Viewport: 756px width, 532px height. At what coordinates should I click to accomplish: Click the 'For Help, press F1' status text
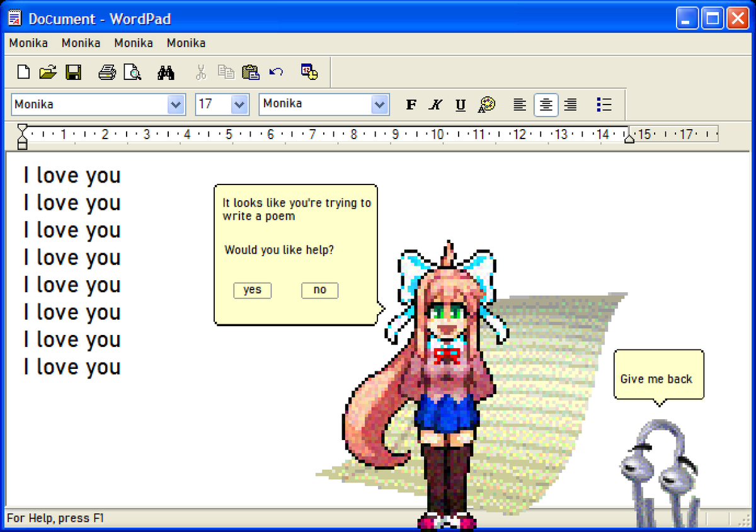coord(55,518)
